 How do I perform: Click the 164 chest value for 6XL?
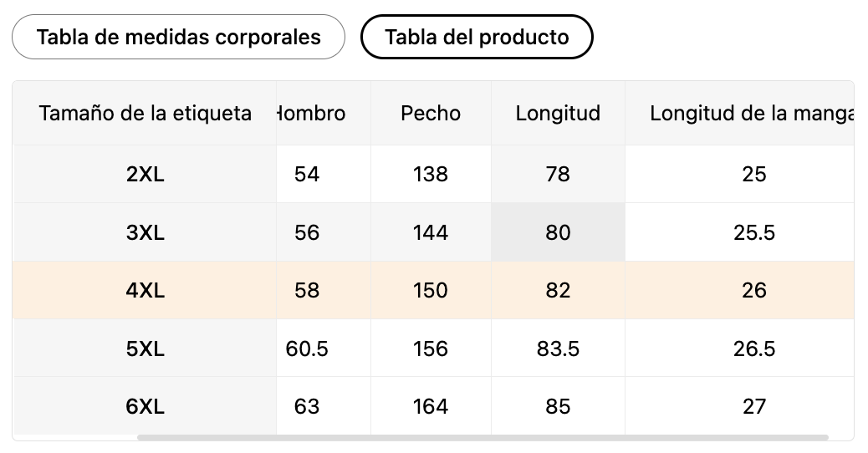[431, 406]
